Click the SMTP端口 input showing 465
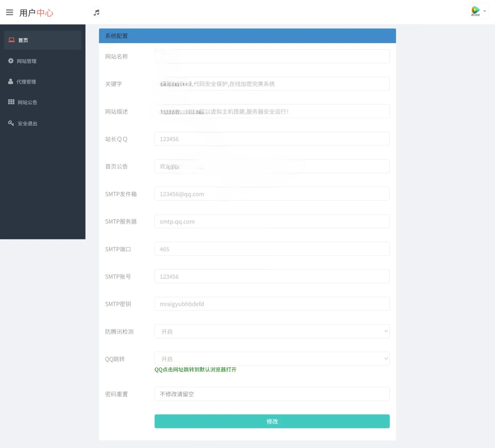 click(x=271, y=249)
